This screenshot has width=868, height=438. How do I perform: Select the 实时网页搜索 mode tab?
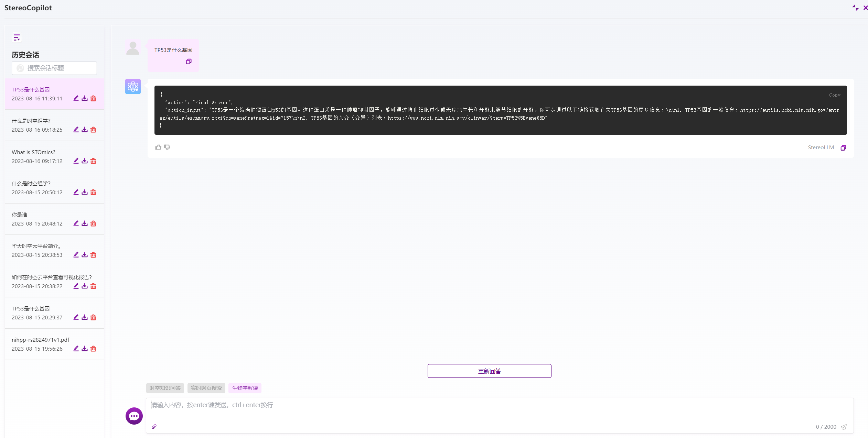(x=206, y=388)
